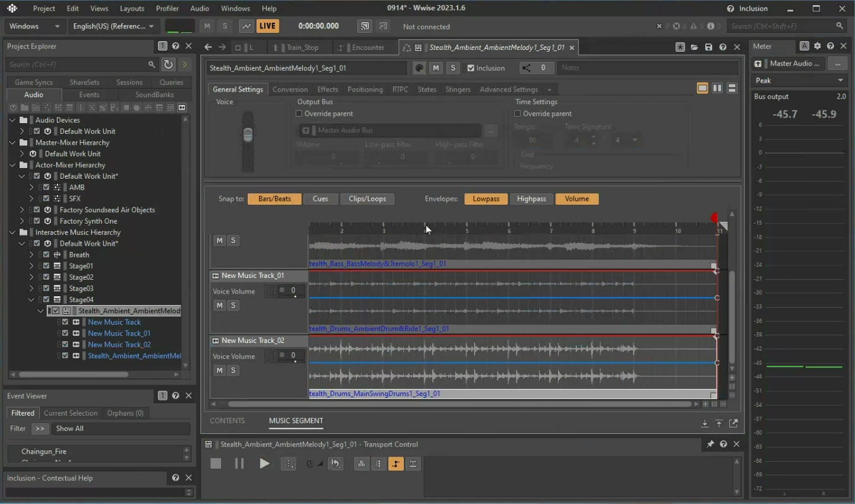Mute New Music Track_02 with its M button

[x=219, y=371]
